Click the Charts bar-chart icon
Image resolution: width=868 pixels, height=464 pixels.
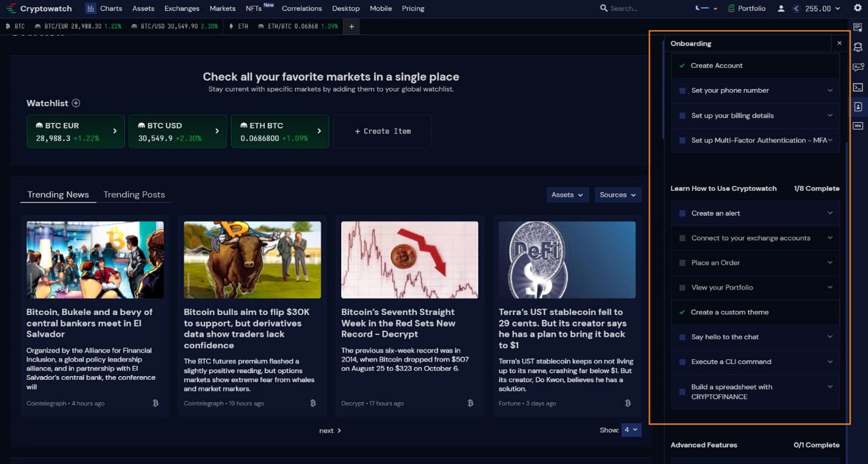[x=90, y=8]
